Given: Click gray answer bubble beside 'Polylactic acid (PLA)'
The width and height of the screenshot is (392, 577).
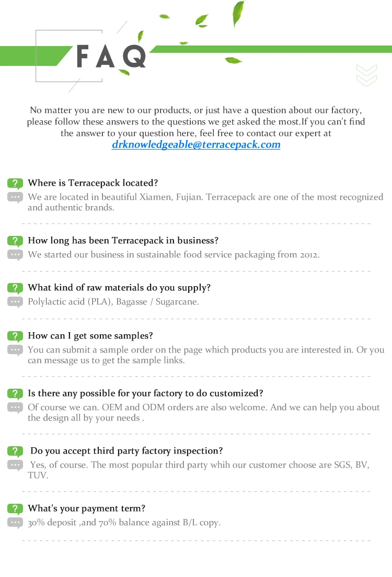Looking at the screenshot, I should (15, 302).
